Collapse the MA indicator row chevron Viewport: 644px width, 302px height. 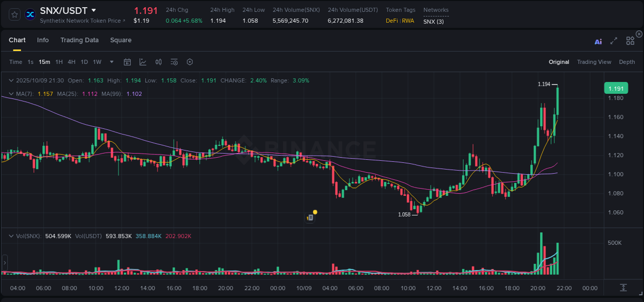[x=10, y=93]
